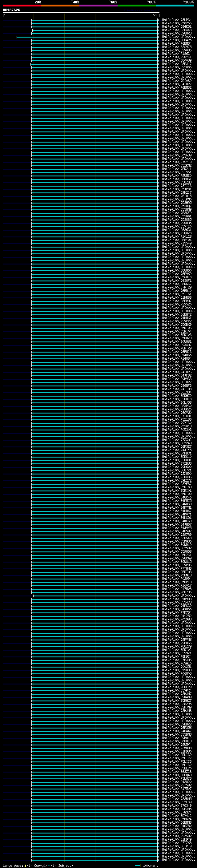The height and width of the screenshot is (868, 197).
Task: Choose the UniRef100_P29520 hit name
Action: tap(177, 304)
